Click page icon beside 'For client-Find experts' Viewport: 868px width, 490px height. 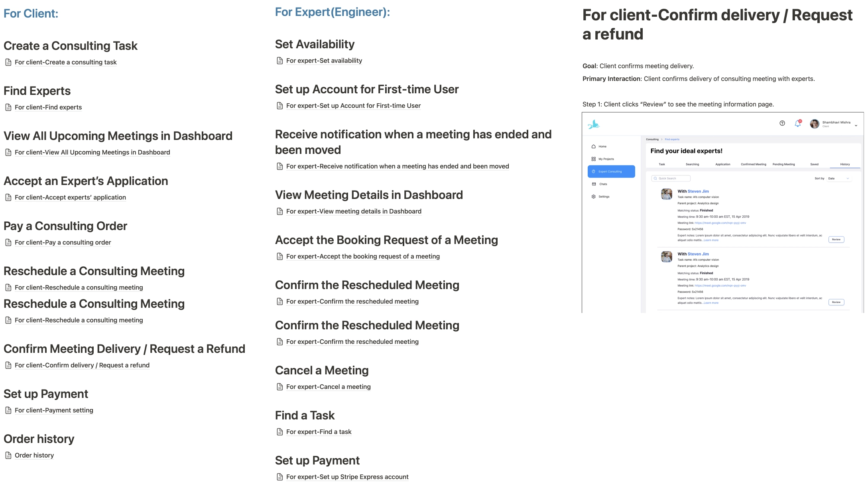pos(8,107)
